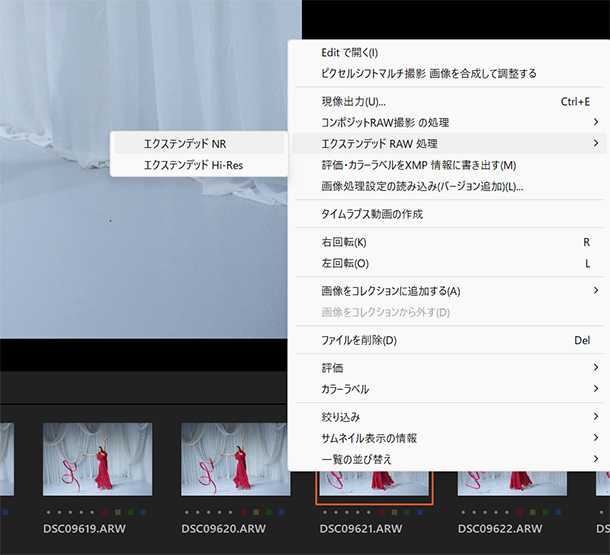
Task: Select the DSC09620.ARW thumbnail
Action: tap(234, 459)
